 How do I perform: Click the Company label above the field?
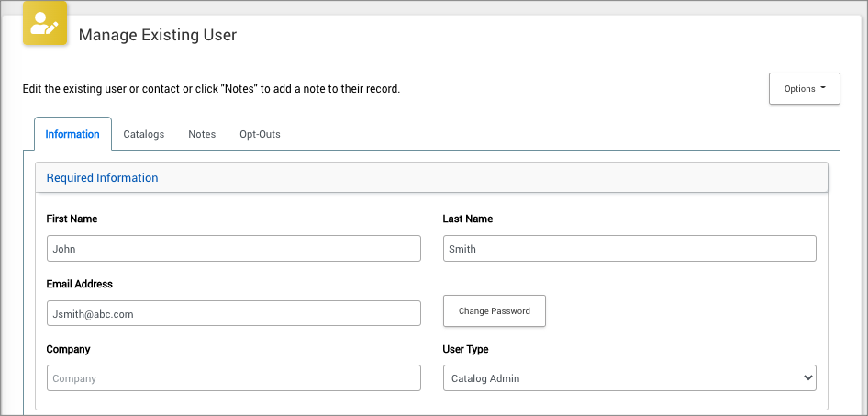click(68, 350)
